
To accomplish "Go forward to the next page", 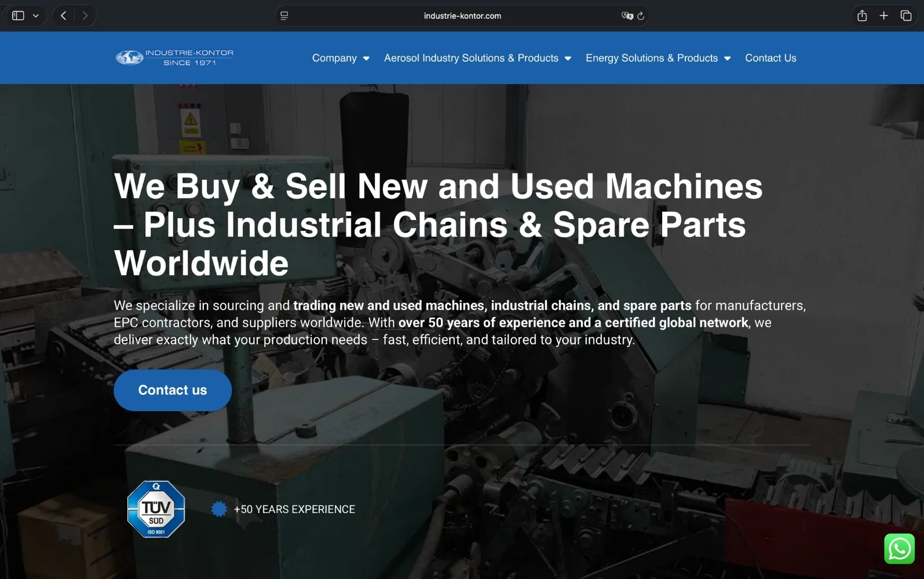I will tap(85, 16).
